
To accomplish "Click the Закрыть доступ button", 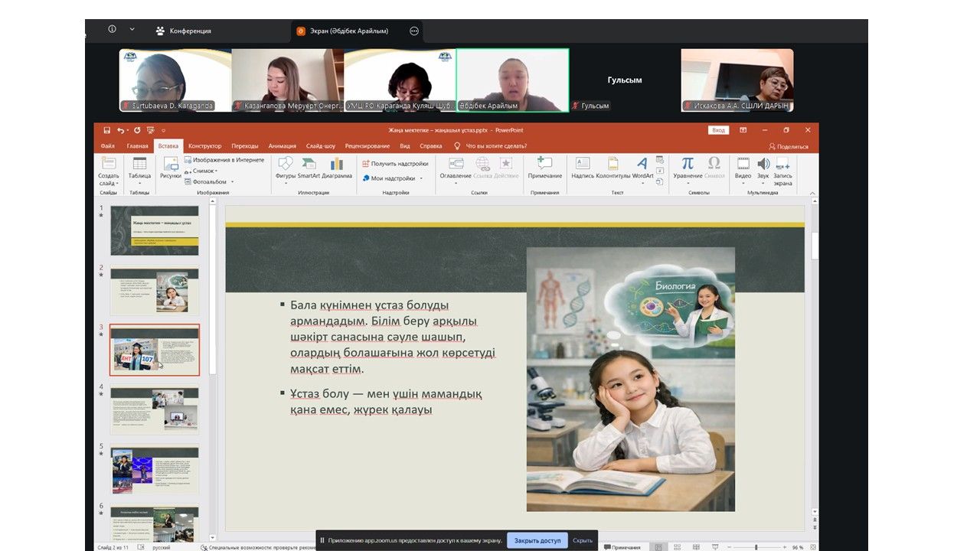I will [537, 540].
